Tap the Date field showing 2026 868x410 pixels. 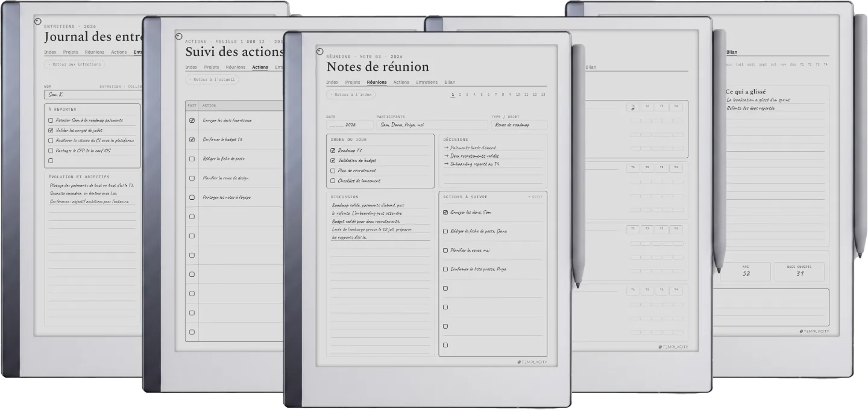pos(349,125)
